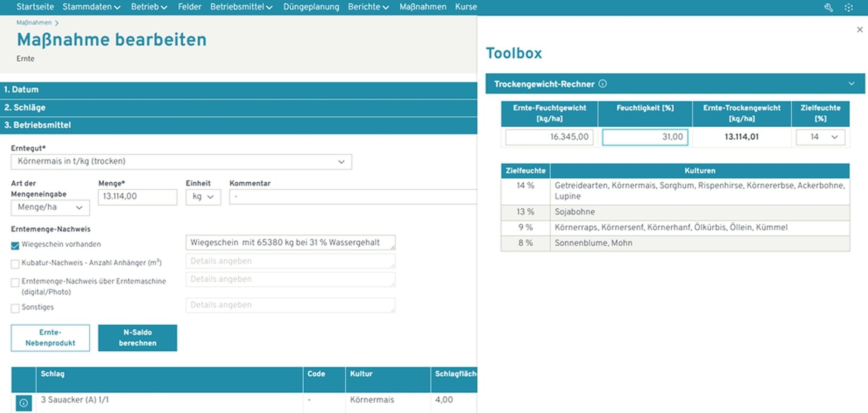Image resolution: width=868 pixels, height=413 pixels.
Task: Enable Kubatur-Nachweis checkbox
Action: click(x=15, y=264)
